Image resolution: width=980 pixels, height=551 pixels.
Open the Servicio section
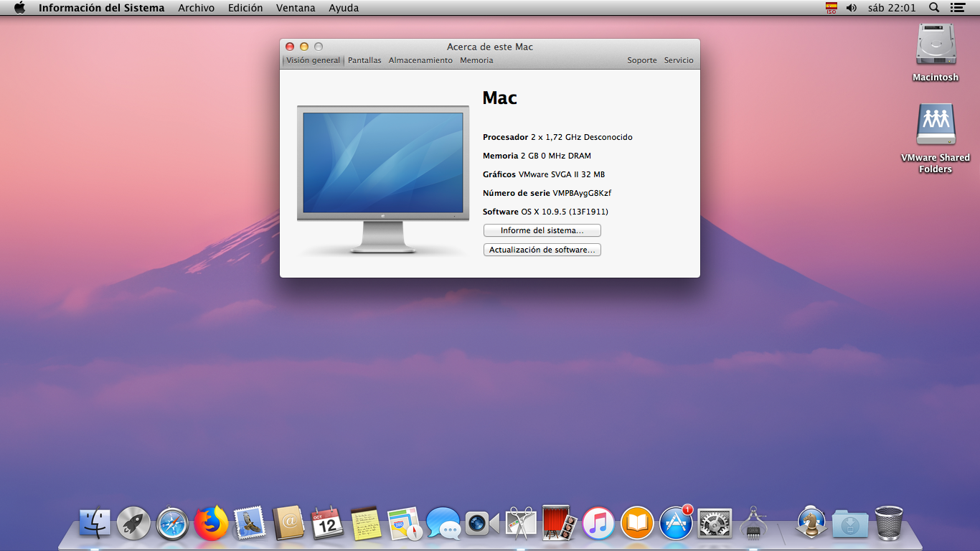(679, 60)
